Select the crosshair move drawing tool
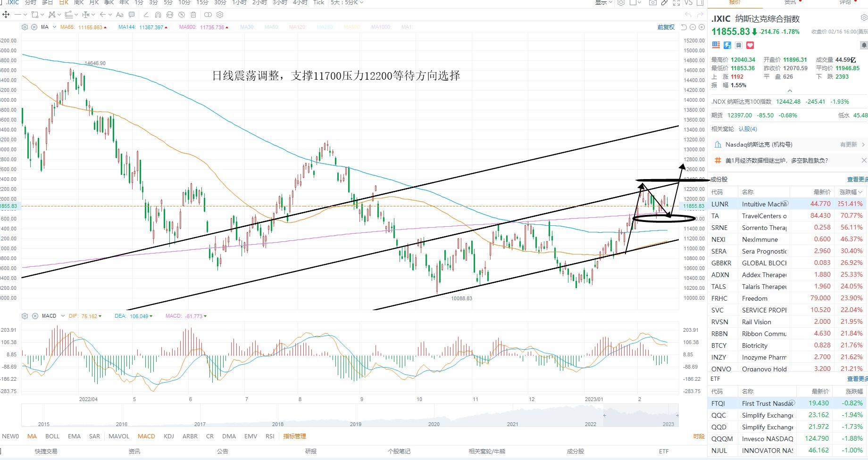Viewport: 868px width, 460px height. tap(6, 15)
